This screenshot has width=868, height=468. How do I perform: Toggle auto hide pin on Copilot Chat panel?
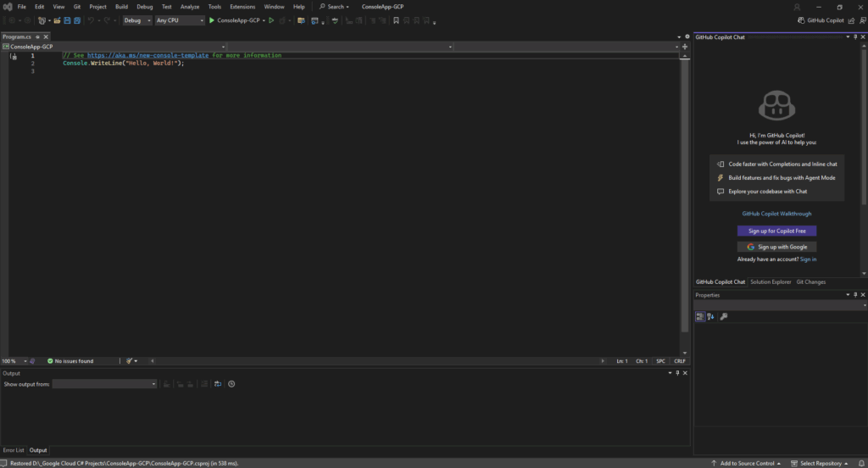click(855, 37)
